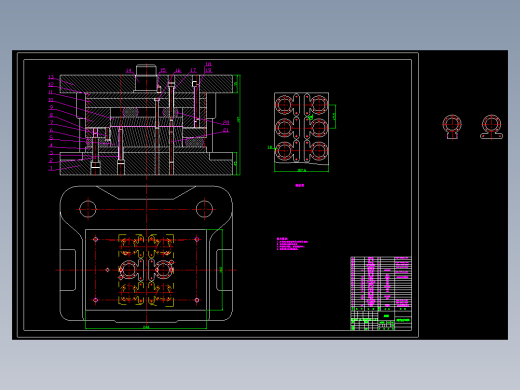Click the right guide pillar circle in plan view
The height and width of the screenshot is (390, 520).
(x=204, y=209)
